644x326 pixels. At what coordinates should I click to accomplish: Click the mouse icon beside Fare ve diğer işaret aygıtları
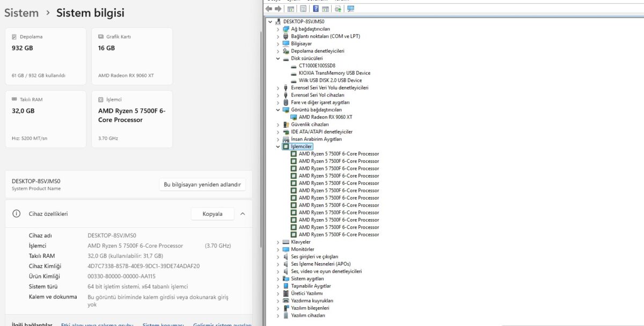pyautogui.click(x=286, y=102)
